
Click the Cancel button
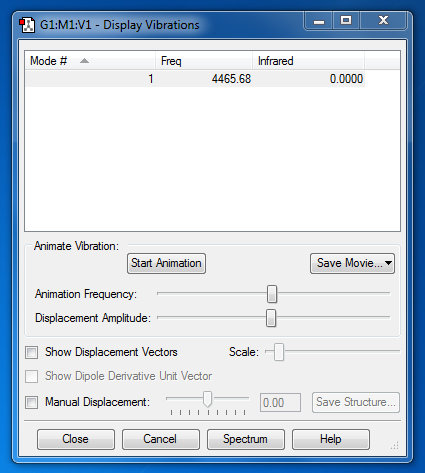click(x=161, y=439)
